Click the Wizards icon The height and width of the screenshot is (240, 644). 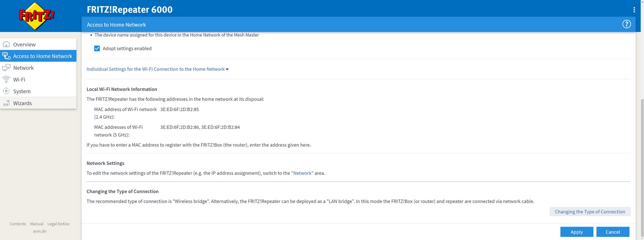point(6,103)
